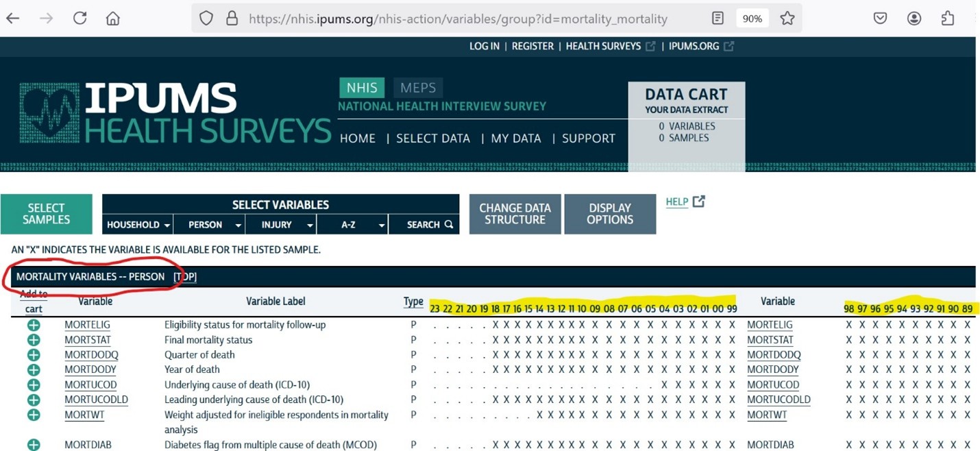The width and height of the screenshot is (980, 451).
Task: Add MORTDIAB to the data cart
Action: pyautogui.click(x=34, y=445)
